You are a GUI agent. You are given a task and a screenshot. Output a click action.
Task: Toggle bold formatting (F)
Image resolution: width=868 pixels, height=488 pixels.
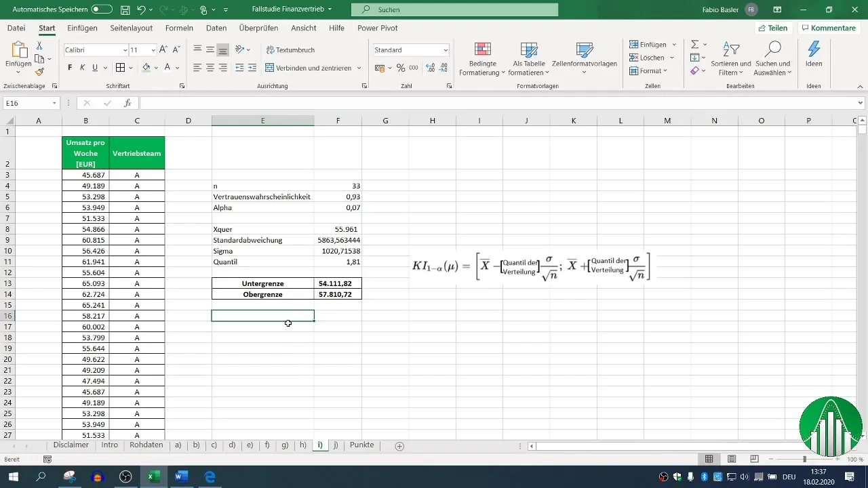coord(70,68)
